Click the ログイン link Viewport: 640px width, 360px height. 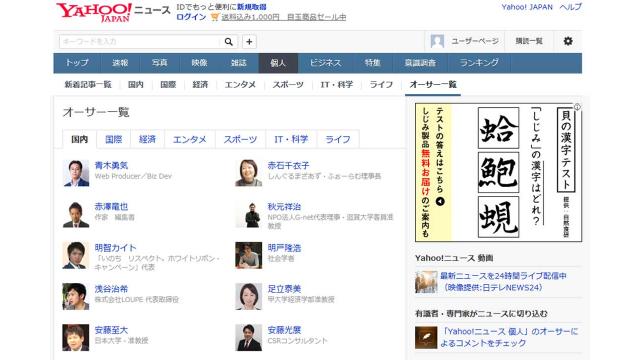coord(191,17)
